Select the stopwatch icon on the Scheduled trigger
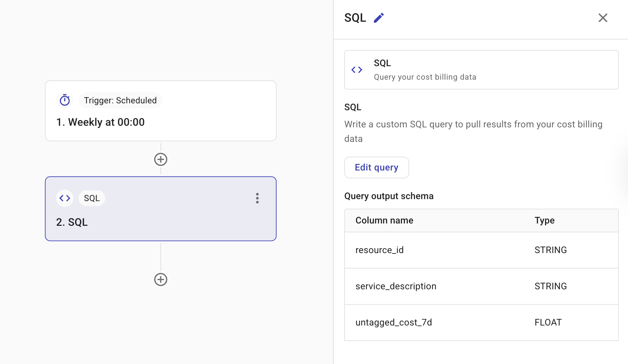Screen dimensions: 628x364 tap(65, 100)
